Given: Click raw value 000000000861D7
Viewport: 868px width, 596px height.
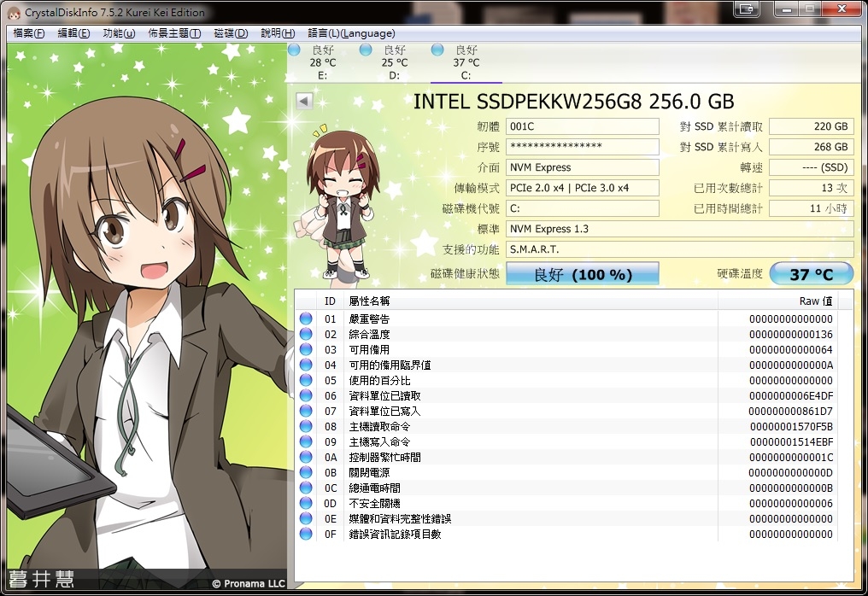Looking at the screenshot, I should point(790,412).
